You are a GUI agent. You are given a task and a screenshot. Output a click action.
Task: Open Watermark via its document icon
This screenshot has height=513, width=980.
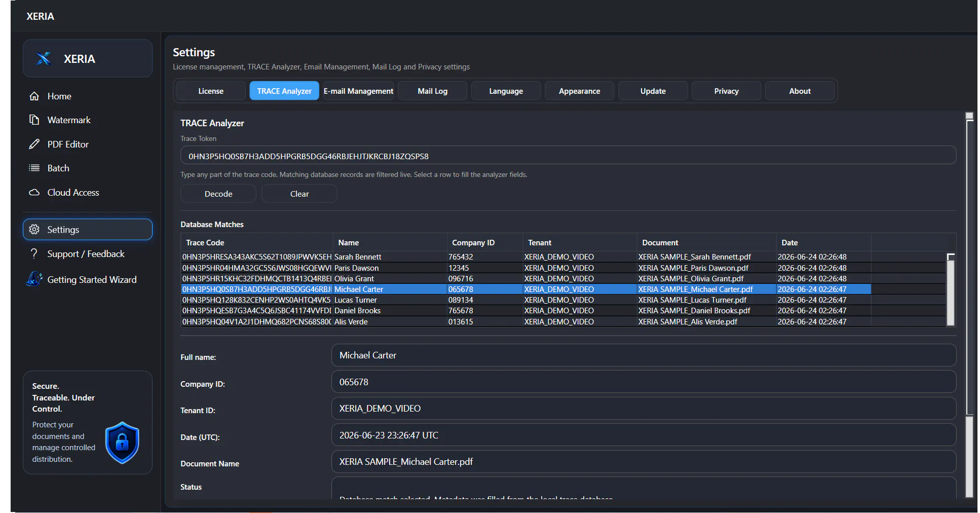pyautogui.click(x=34, y=120)
